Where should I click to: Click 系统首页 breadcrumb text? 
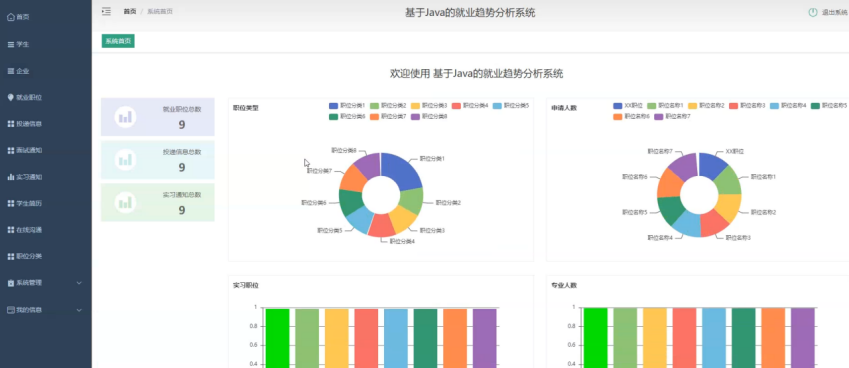(x=160, y=11)
